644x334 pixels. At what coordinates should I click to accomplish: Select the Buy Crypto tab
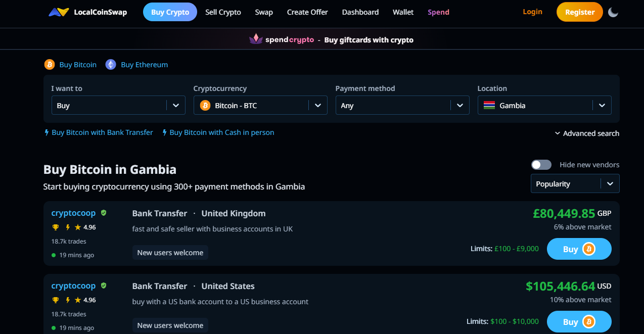tap(170, 12)
